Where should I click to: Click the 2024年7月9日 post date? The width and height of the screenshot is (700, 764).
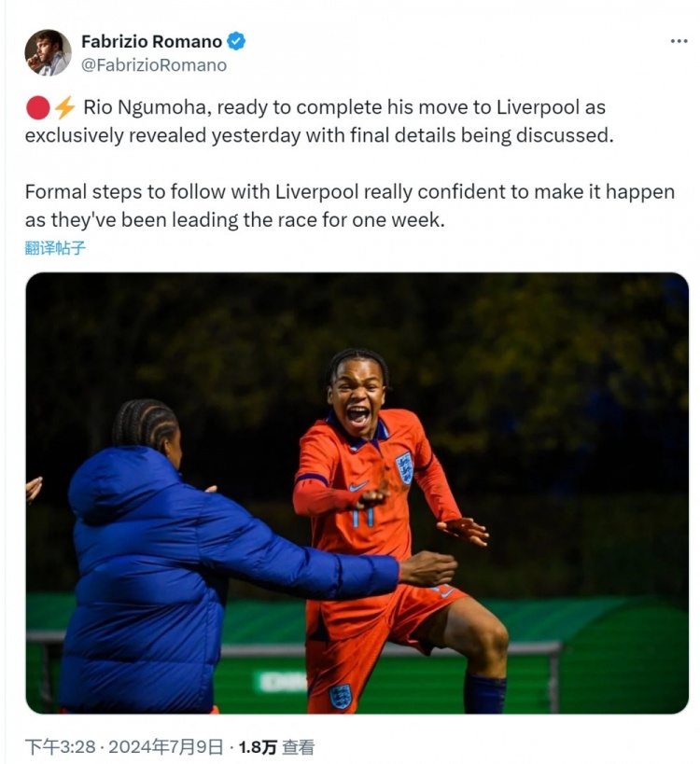(x=166, y=747)
